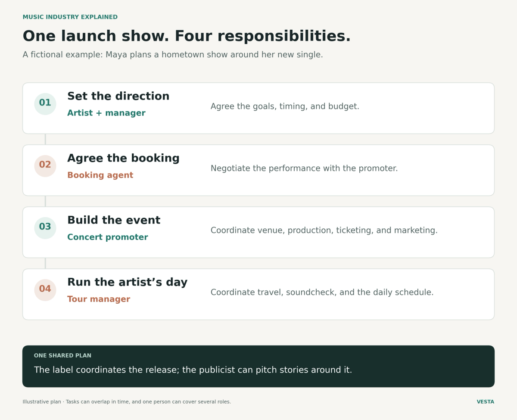Click the title 'One launch show. Four responsibilities.'

pyautogui.click(x=187, y=36)
